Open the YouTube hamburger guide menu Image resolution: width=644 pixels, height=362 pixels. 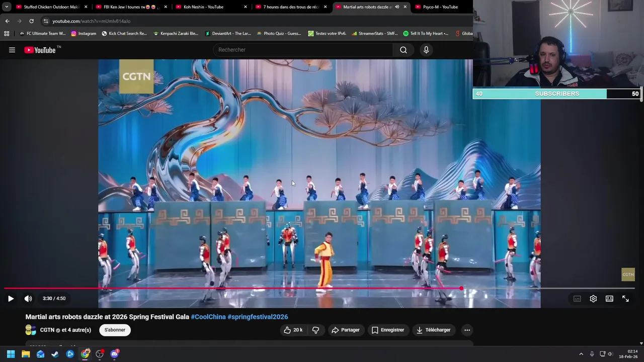12,50
